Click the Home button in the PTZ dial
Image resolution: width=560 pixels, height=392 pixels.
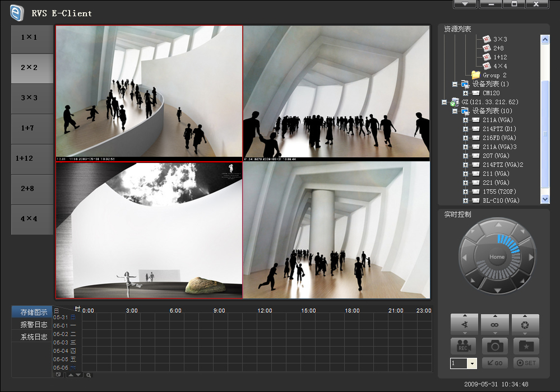pyautogui.click(x=497, y=257)
